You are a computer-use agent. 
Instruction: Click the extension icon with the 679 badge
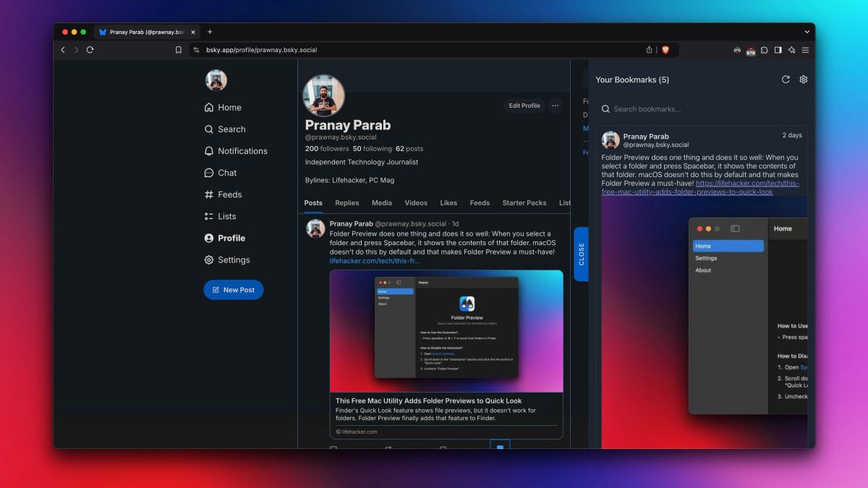tap(751, 51)
